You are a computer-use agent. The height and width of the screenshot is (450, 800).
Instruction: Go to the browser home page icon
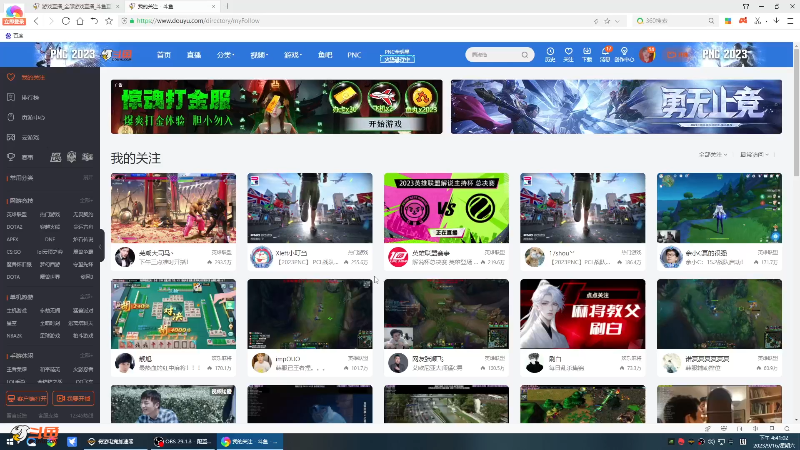(x=80, y=21)
